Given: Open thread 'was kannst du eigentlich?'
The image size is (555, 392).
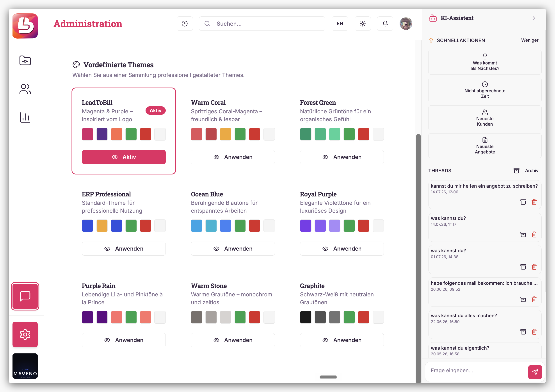Looking at the screenshot, I should point(485,350).
